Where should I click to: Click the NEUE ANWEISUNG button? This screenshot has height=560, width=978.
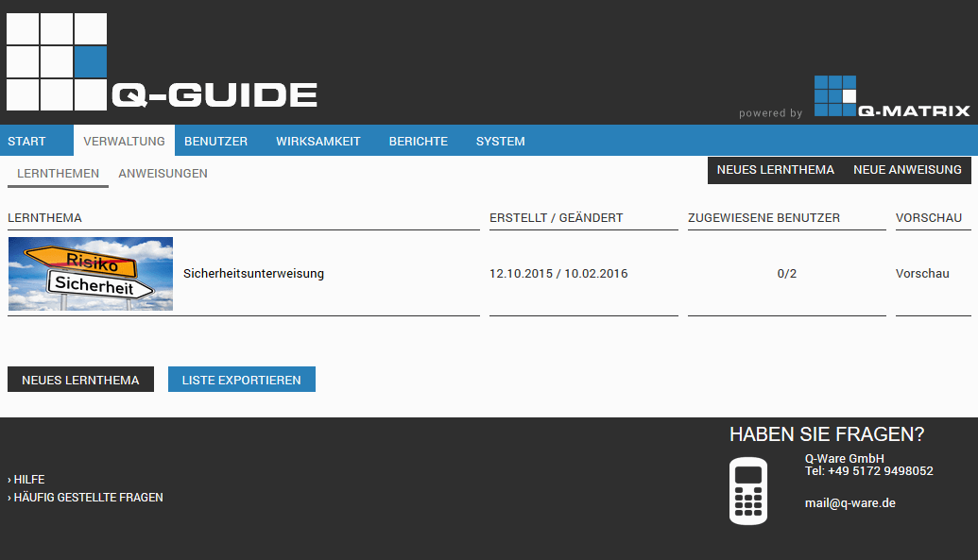(x=907, y=170)
